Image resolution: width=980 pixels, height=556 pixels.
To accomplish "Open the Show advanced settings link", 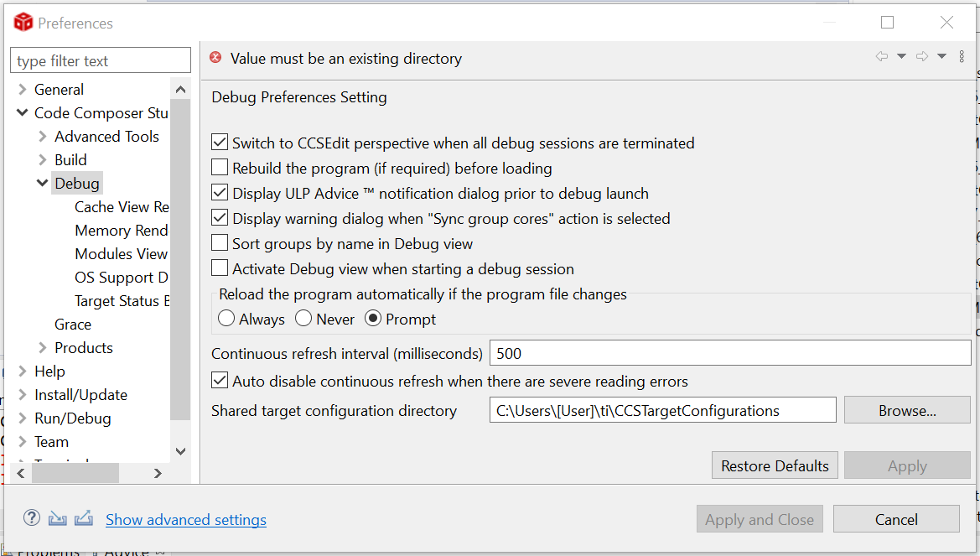I will [x=185, y=520].
